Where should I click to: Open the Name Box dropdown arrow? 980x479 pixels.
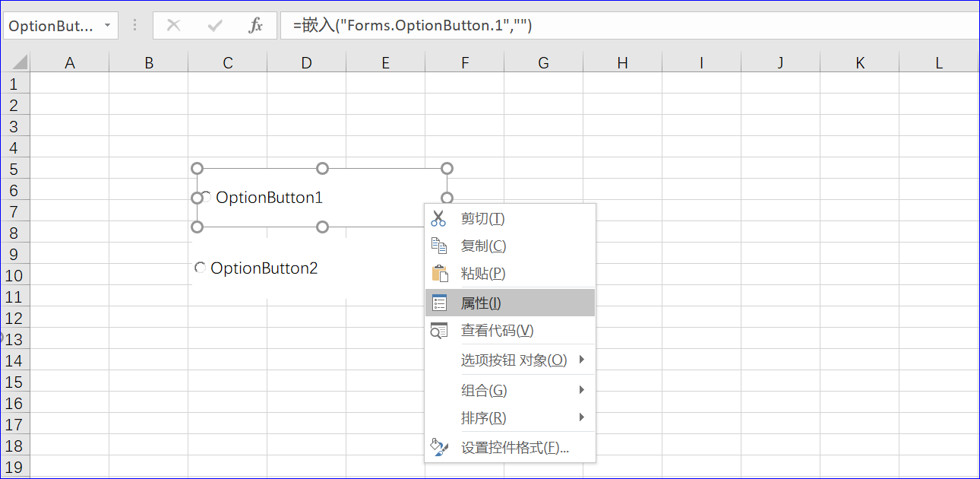(x=109, y=24)
